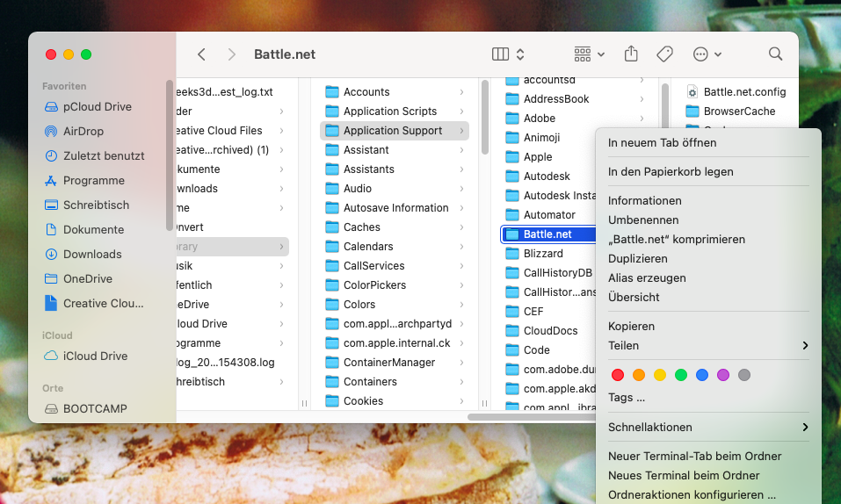
Task: Apply the green tag color
Action: point(681,375)
